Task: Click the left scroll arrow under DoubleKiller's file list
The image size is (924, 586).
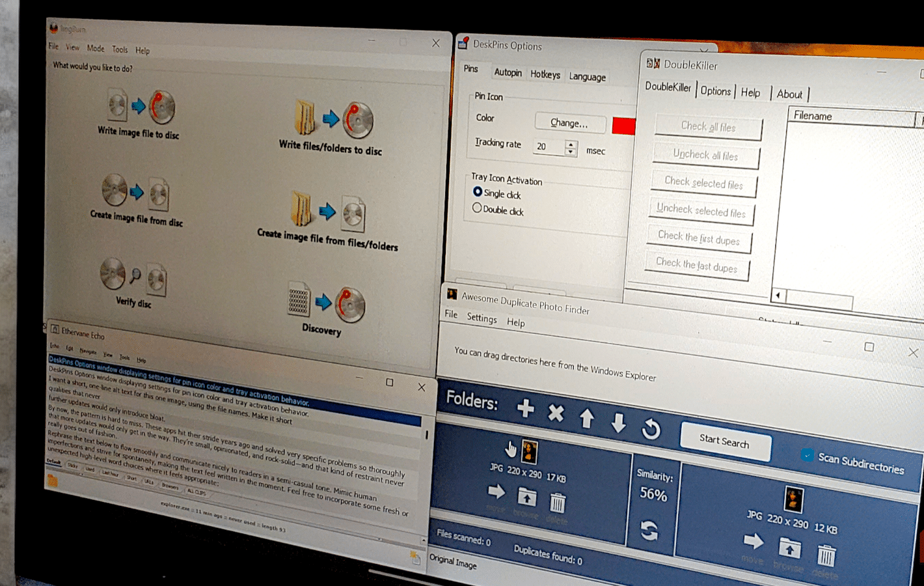Action: click(778, 296)
